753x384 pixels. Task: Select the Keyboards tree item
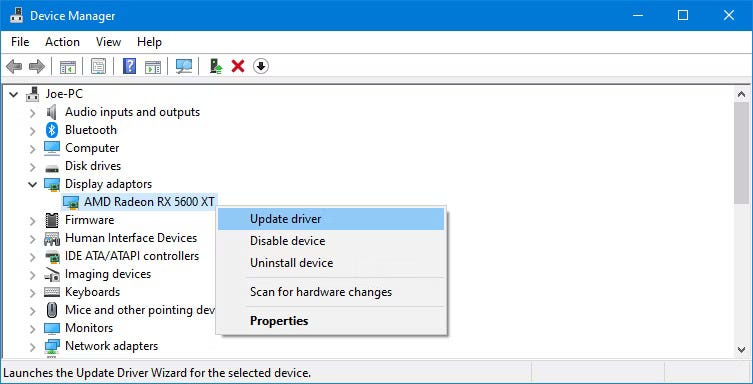(92, 292)
